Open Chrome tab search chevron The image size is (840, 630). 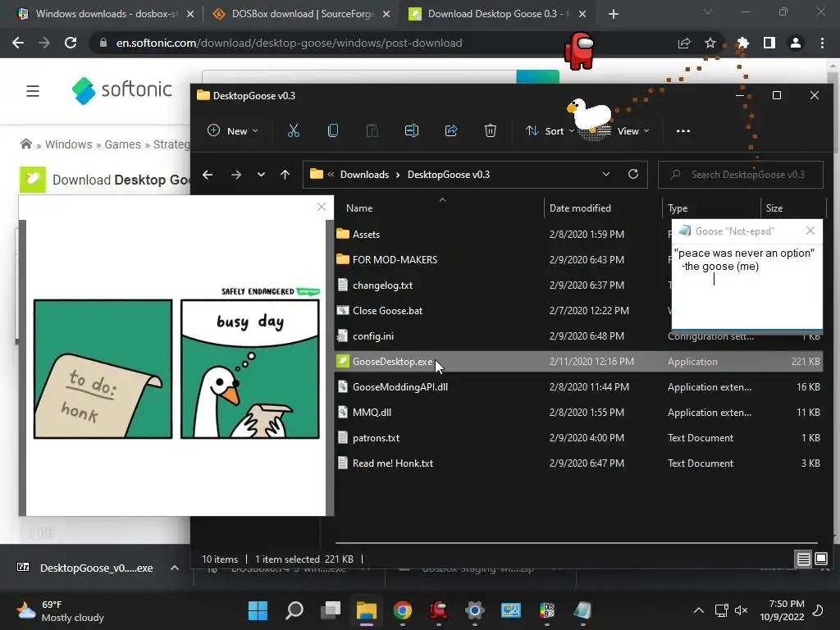click(708, 11)
